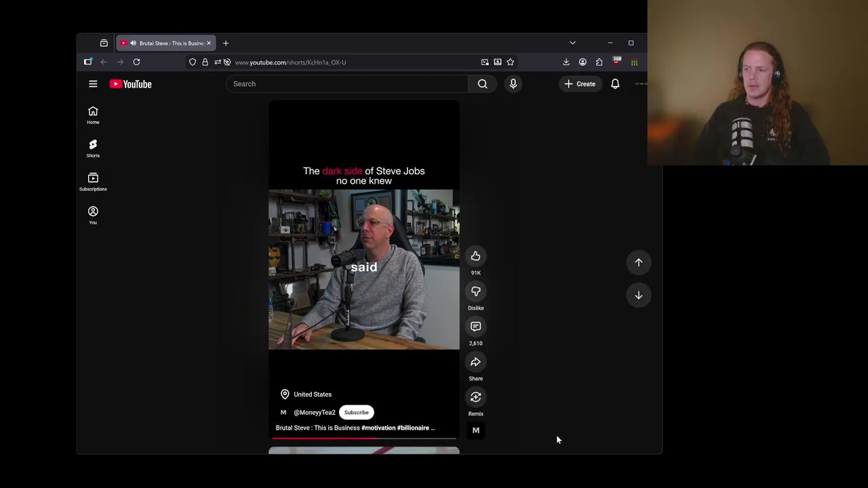Go to Home in the sidebar

[x=93, y=115]
